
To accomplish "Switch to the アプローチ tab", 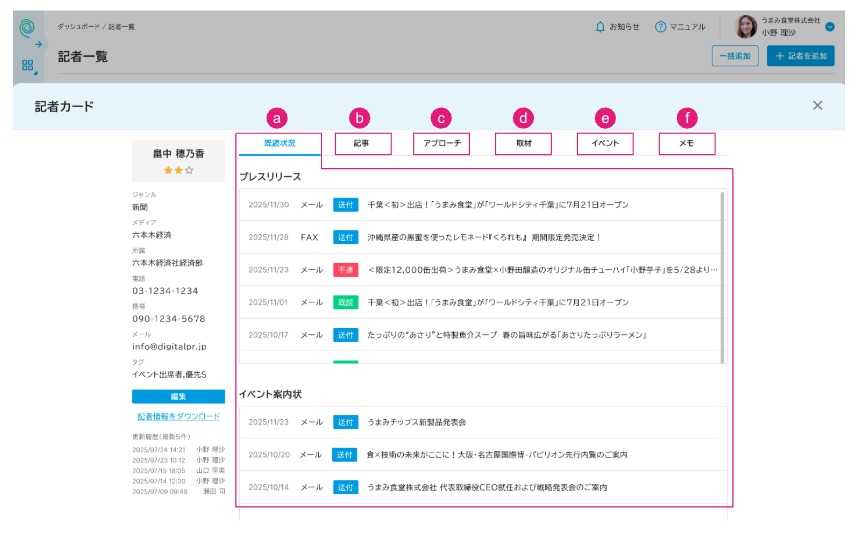I will 441,144.
